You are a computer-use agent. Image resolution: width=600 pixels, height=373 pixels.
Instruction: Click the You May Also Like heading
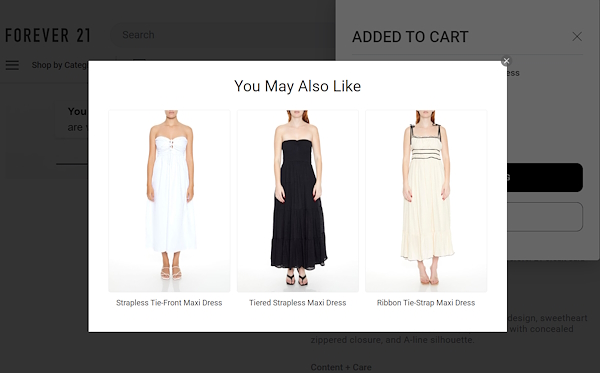click(298, 86)
